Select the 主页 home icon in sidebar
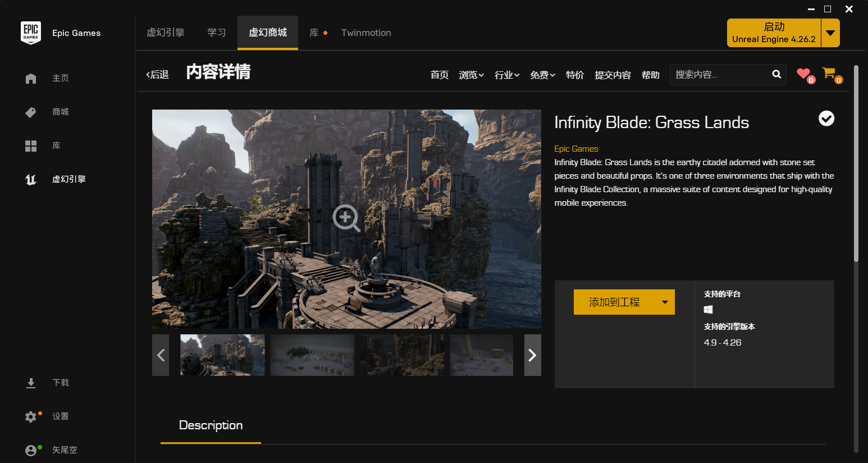The width and height of the screenshot is (868, 463). [x=31, y=78]
